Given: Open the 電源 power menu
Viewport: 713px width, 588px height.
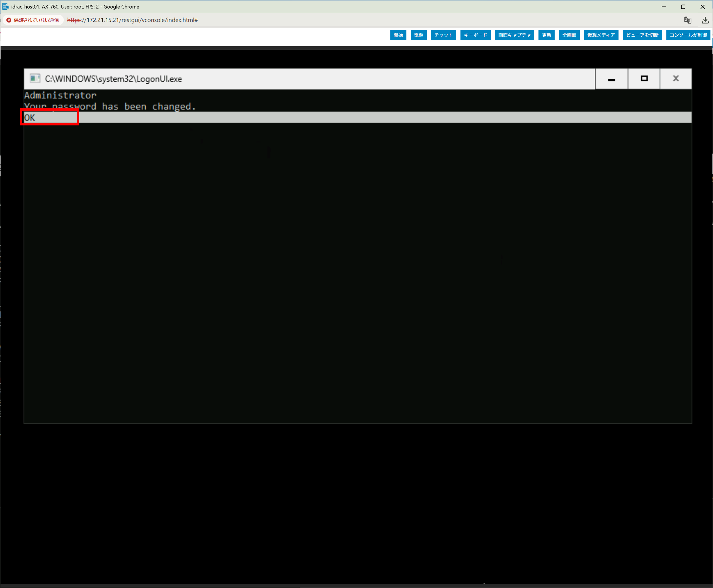Looking at the screenshot, I should pyautogui.click(x=418, y=35).
